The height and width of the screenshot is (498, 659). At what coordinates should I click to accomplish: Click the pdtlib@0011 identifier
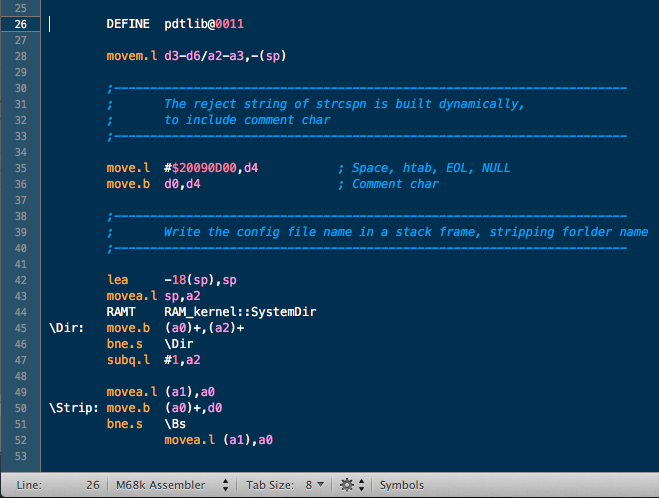tap(203, 23)
